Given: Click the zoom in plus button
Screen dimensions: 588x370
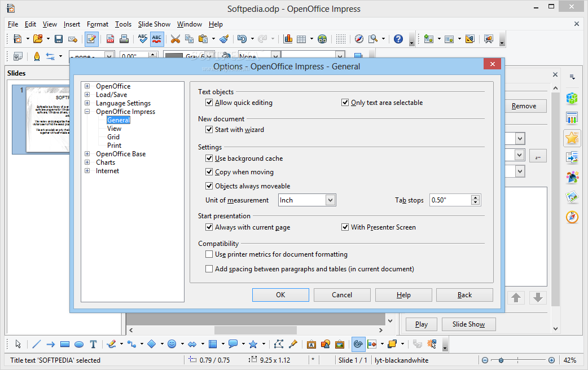Looking at the screenshot, I should [x=552, y=360].
